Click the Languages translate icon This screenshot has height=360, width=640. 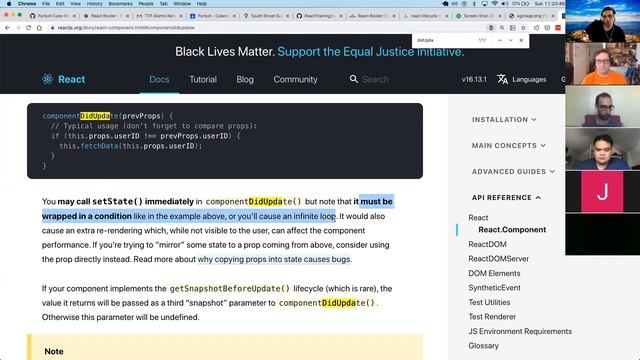[502, 79]
